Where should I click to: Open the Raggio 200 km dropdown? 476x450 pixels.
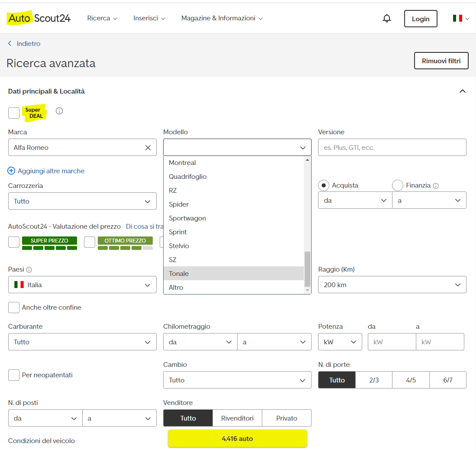coord(392,285)
